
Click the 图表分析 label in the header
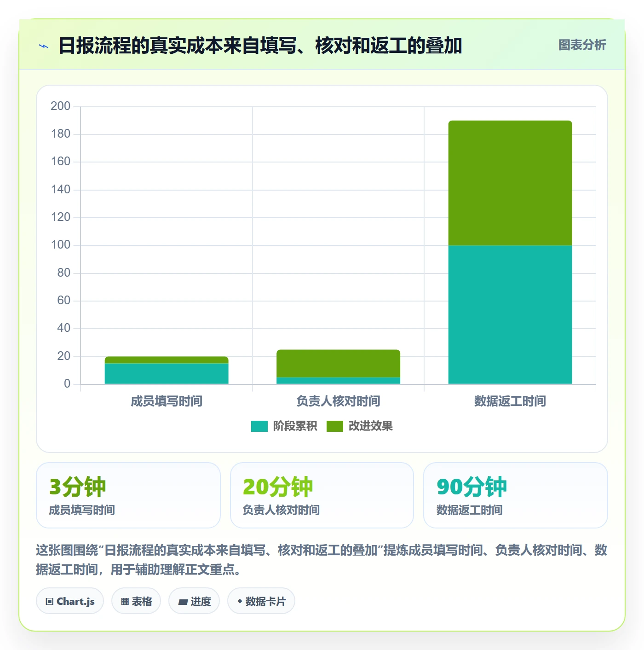point(582,45)
